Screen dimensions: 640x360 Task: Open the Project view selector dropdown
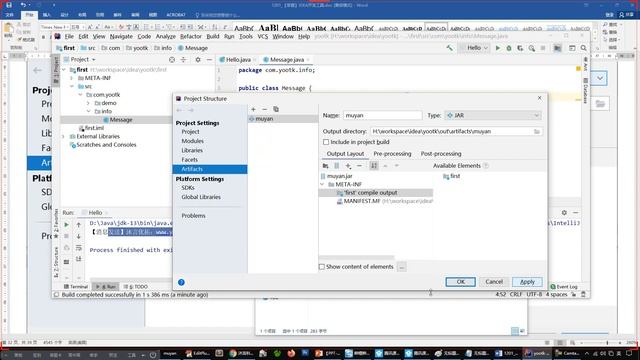83,60
